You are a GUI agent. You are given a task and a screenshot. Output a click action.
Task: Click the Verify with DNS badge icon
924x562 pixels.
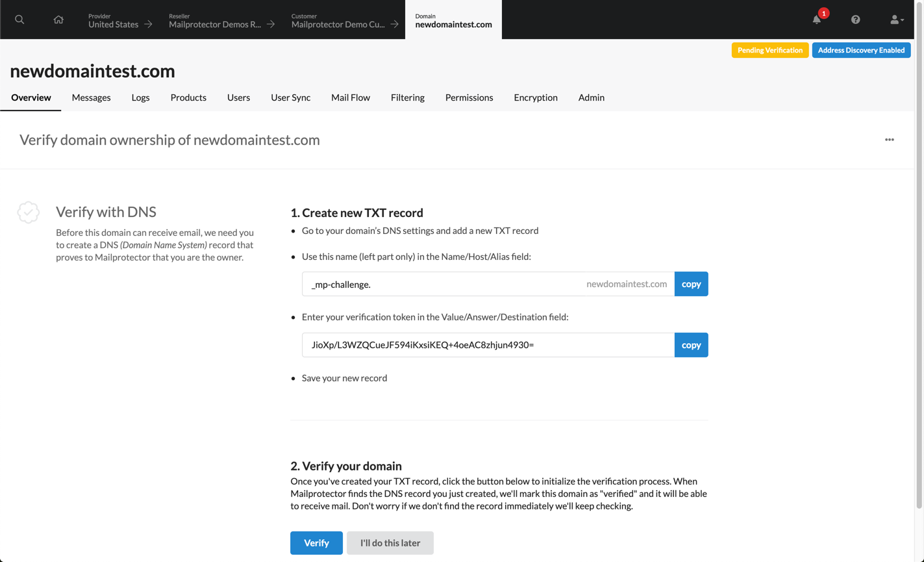29,212
